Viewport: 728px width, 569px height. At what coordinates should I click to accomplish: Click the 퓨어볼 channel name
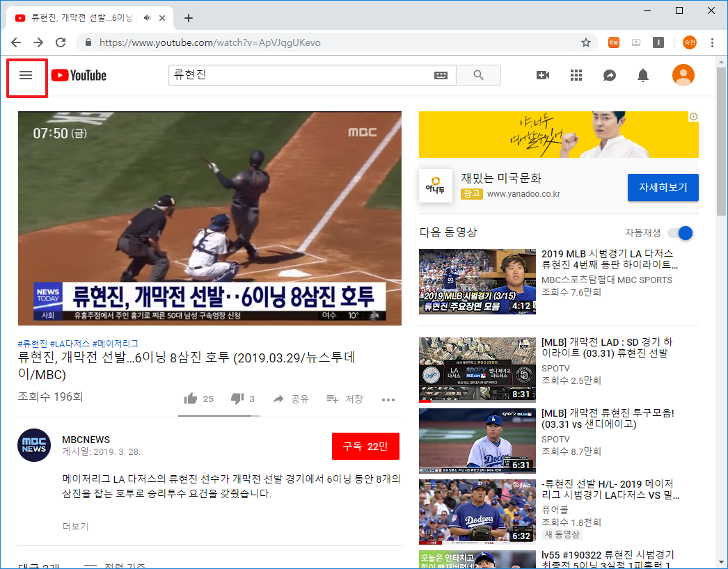555,510
